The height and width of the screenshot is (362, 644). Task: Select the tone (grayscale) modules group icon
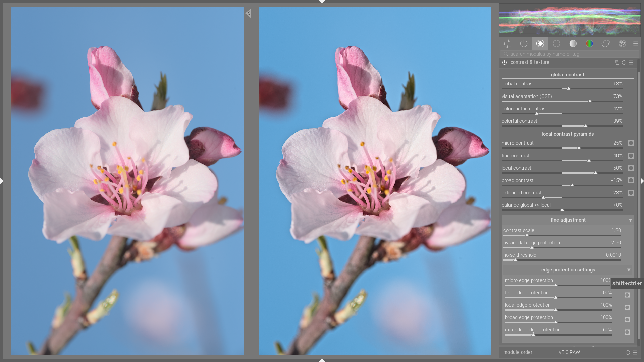[x=573, y=44]
